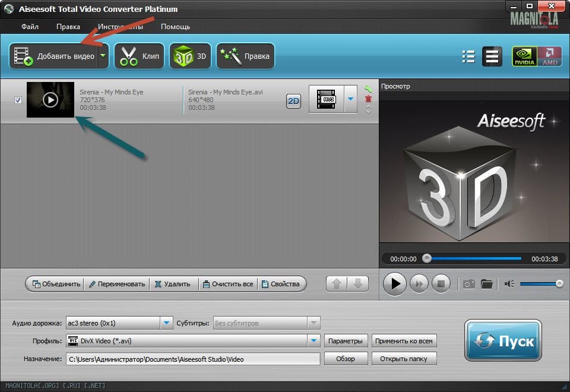Click the Clip scissors tool

(140, 56)
